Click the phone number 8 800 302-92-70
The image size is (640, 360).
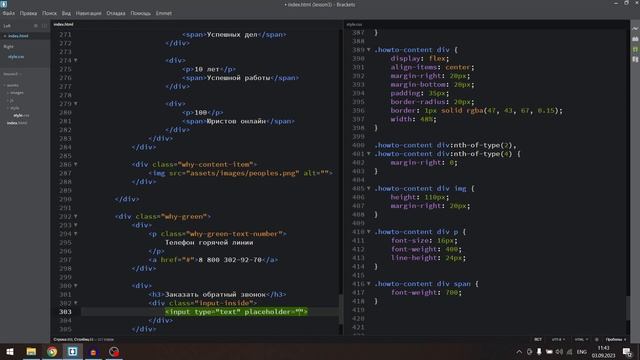click(x=230, y=260)
